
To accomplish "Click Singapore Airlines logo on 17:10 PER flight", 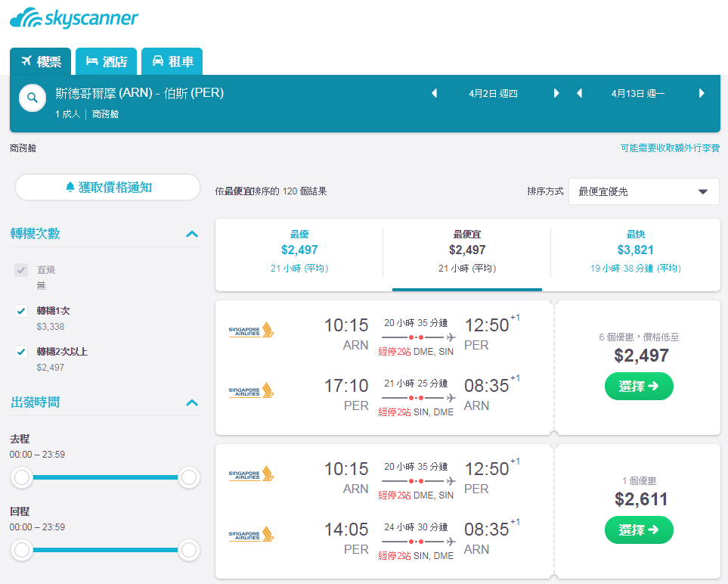I will [251, 391].
